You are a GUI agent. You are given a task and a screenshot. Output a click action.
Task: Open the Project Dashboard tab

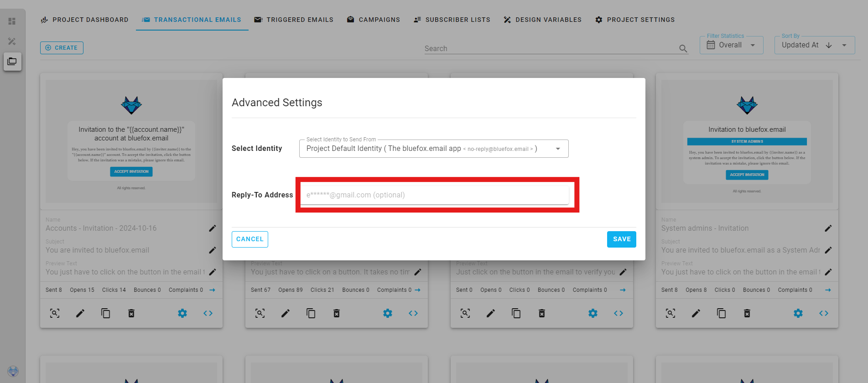84,20
